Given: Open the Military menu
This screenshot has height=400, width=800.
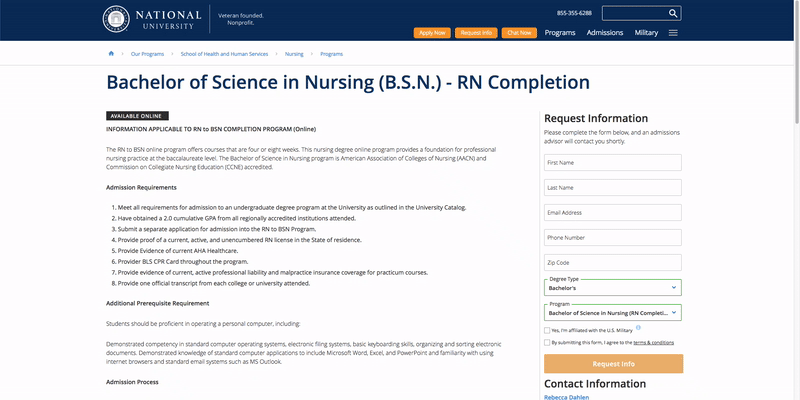Looking at the screenshot, I should [x=646, y=33].
